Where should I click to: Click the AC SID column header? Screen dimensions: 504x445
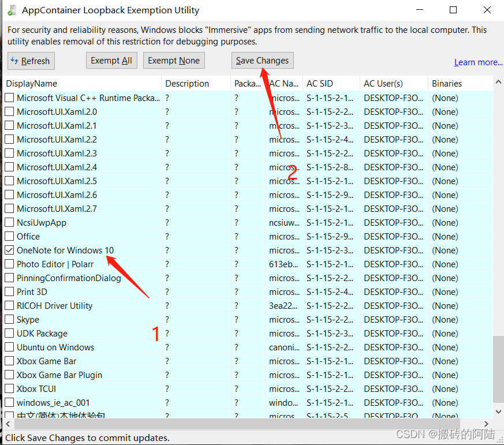[331, 84]
